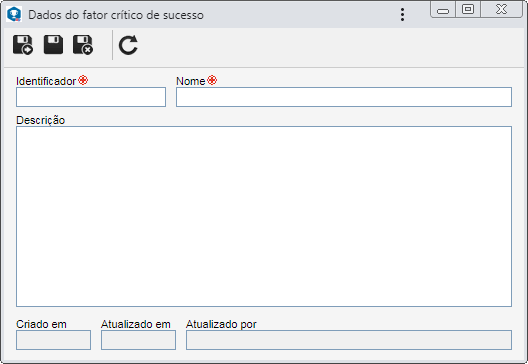This screenshot has width=528, height=364.
Task: Click the Atualizado em field
Action: click(x=138, y=340)
